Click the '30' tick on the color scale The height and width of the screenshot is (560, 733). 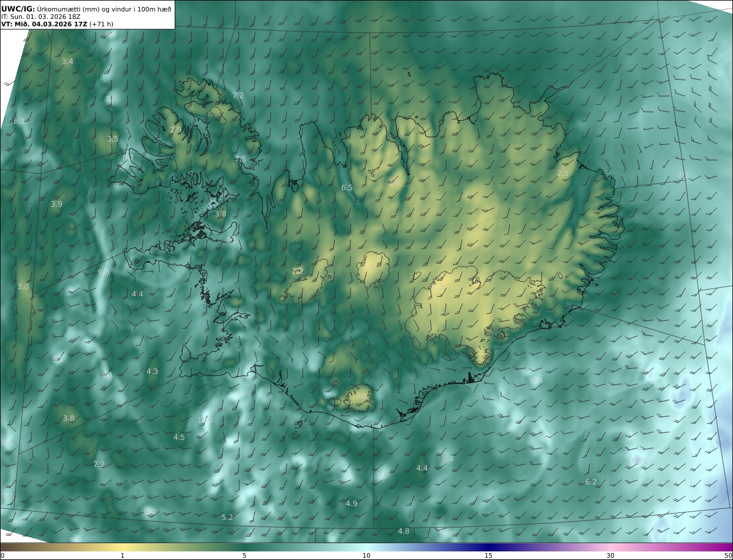point(610,555)
